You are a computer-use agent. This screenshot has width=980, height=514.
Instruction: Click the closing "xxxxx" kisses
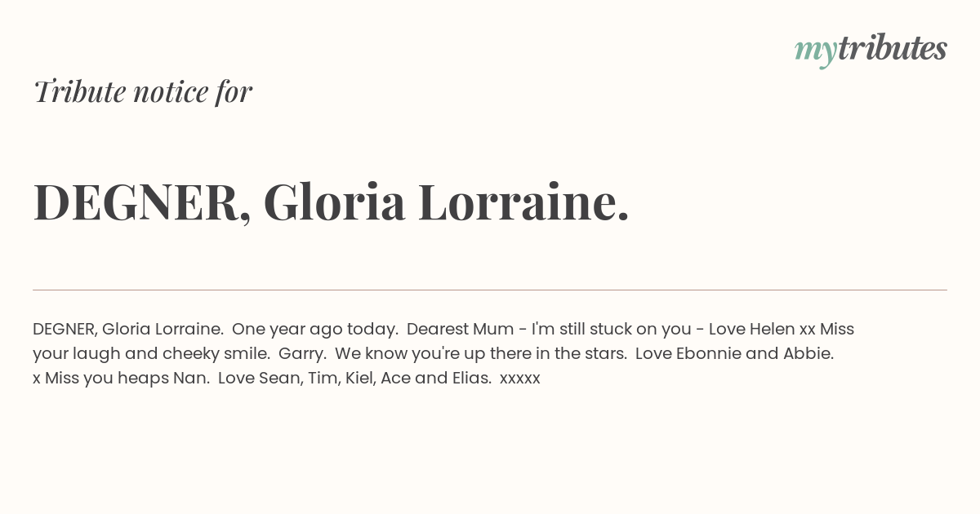tap(520, 379)
